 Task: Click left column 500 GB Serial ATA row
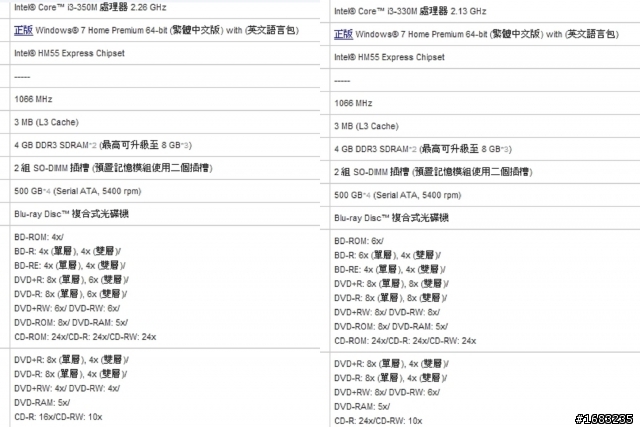(x=78, y=191)
